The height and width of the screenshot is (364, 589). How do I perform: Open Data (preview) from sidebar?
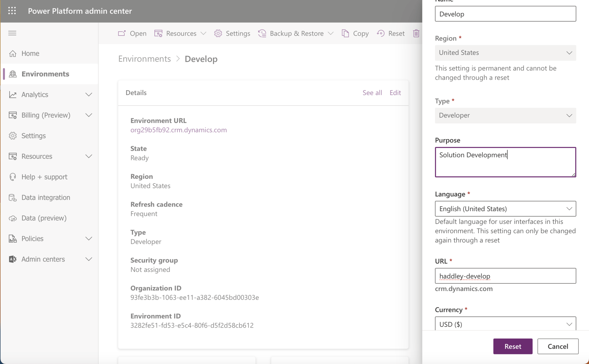[44, 218]
